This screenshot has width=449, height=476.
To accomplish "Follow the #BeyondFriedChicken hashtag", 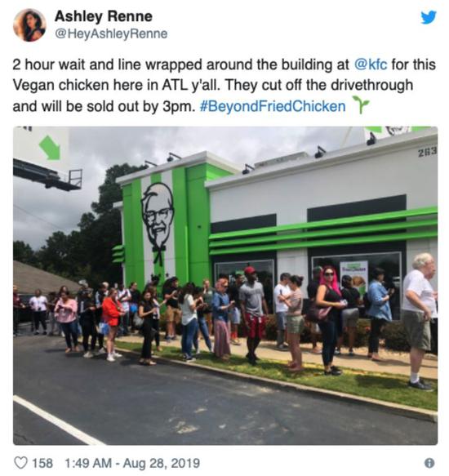I will click(273, 106).
